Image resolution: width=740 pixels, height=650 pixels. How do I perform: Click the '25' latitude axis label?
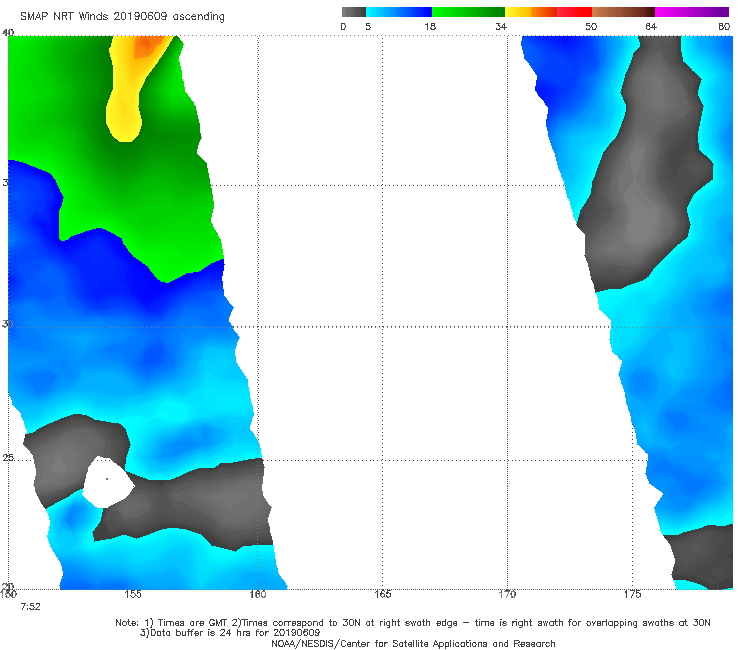click(8, 457)
